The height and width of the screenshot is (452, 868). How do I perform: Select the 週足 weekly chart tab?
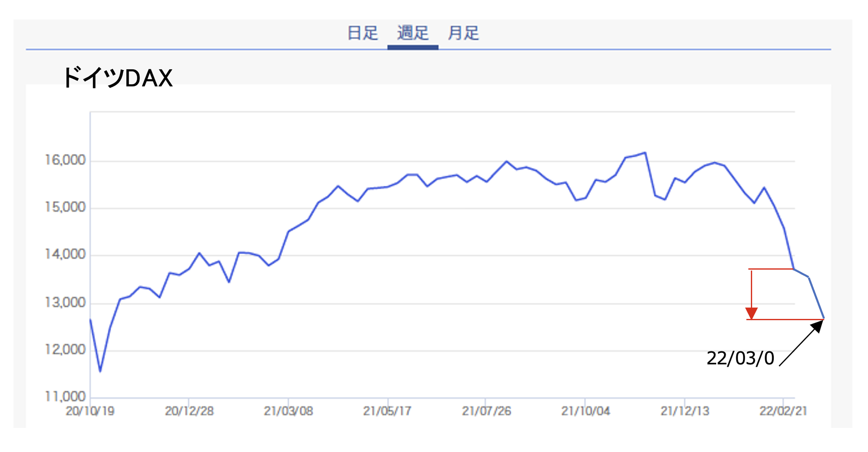[x=413, y=33]
